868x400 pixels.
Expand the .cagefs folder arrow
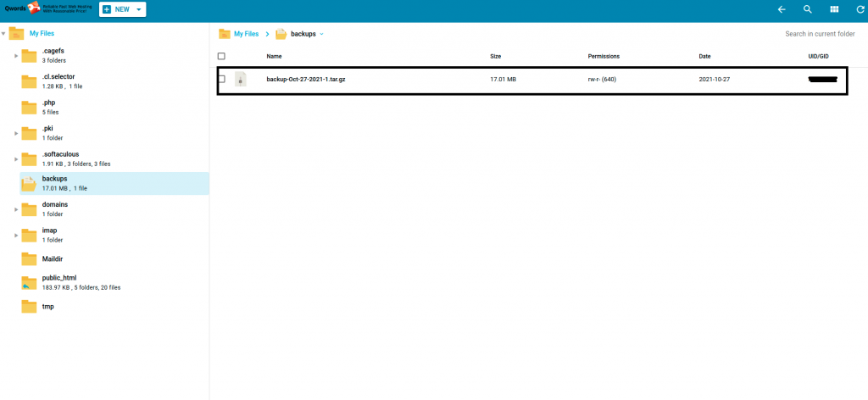pos(16,56)
